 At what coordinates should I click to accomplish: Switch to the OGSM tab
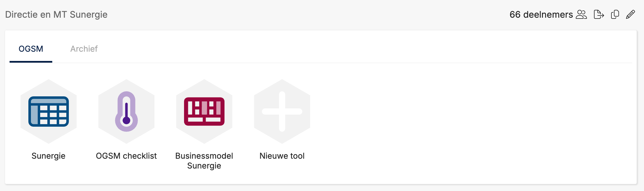pyautogui.click(x=31, y=49)
